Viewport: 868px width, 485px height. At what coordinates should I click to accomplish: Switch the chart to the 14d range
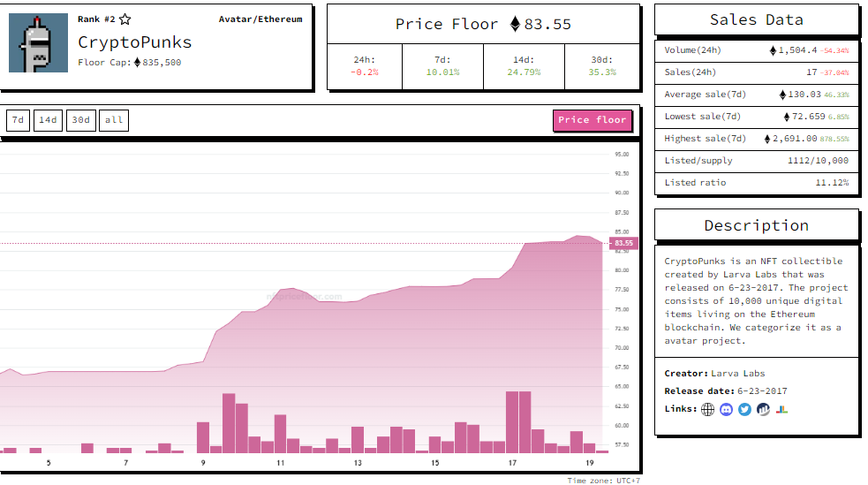[48, 120]
